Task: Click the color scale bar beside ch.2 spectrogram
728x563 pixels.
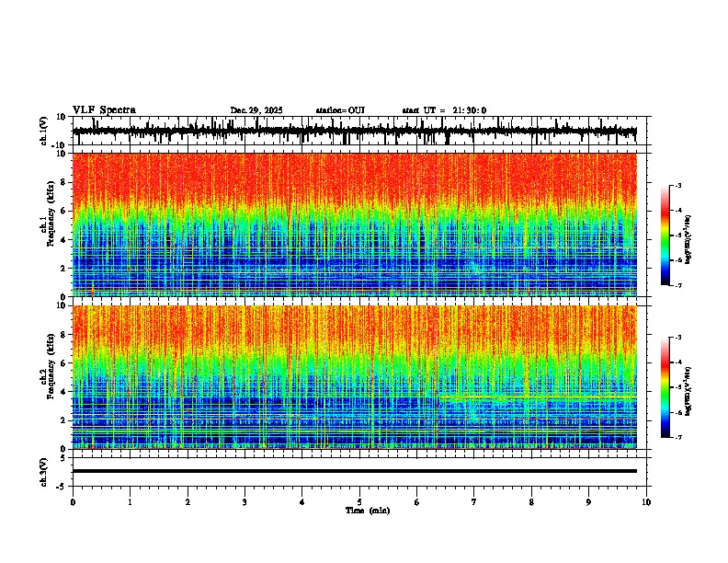Action: 665,387
